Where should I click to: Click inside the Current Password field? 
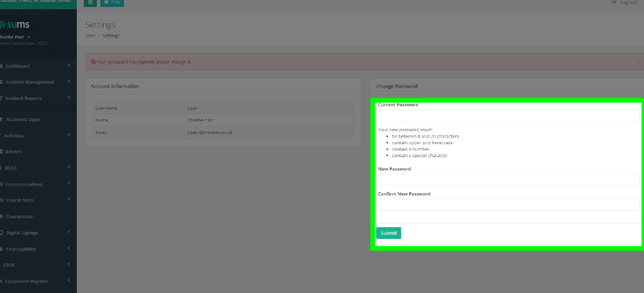tap(508, 116)
